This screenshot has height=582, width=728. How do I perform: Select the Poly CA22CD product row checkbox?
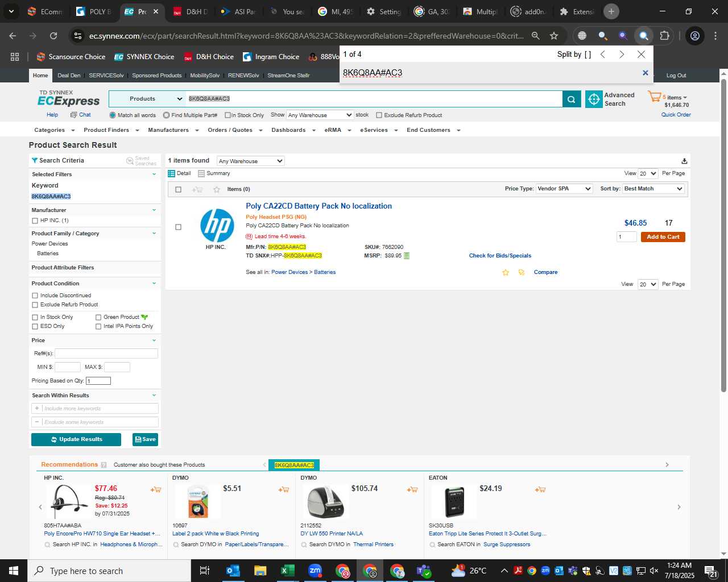click(178, 227)
